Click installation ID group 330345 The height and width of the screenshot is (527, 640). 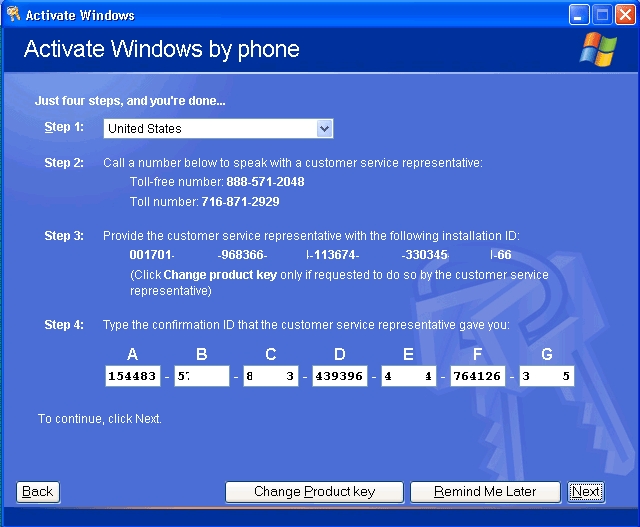425,255
